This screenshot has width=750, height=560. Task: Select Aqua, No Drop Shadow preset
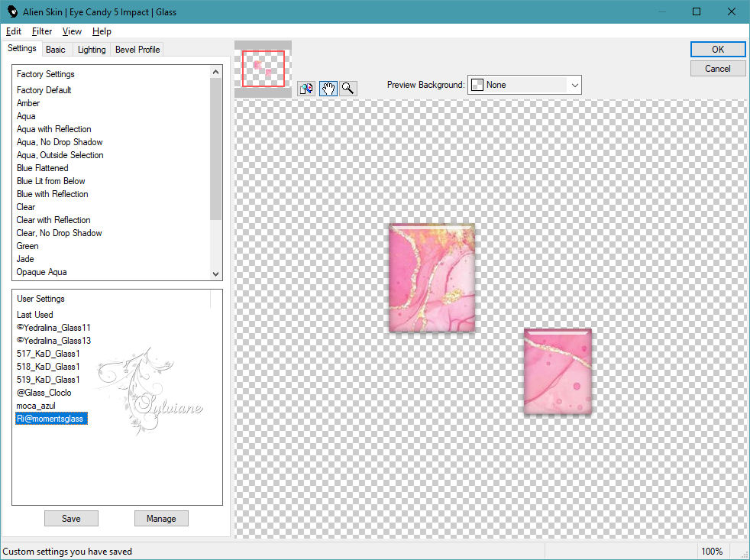(x=60, y=141)
